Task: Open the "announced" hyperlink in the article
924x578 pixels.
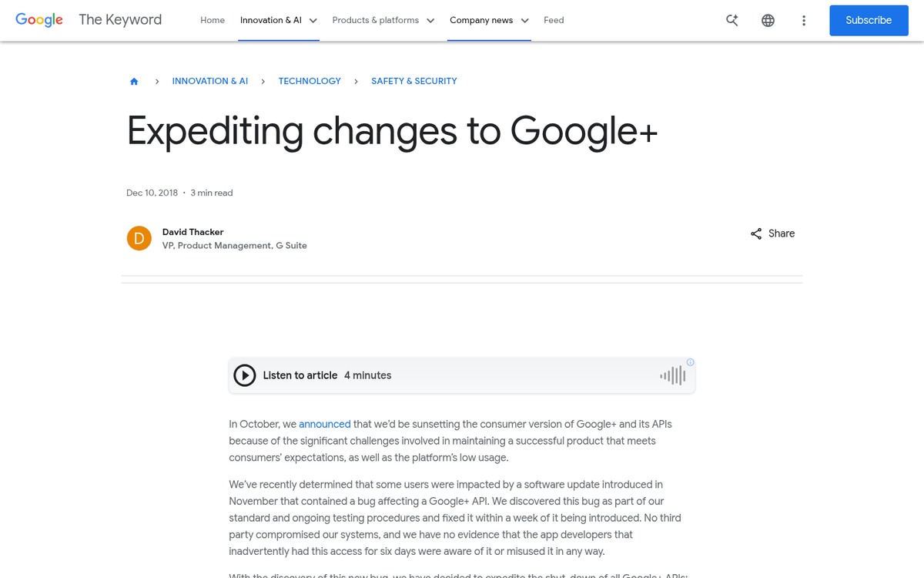Action: coord(324,424)
